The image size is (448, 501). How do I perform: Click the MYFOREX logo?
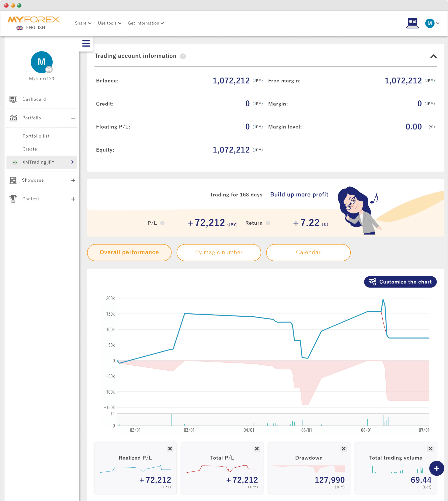(x=33, y=19)
